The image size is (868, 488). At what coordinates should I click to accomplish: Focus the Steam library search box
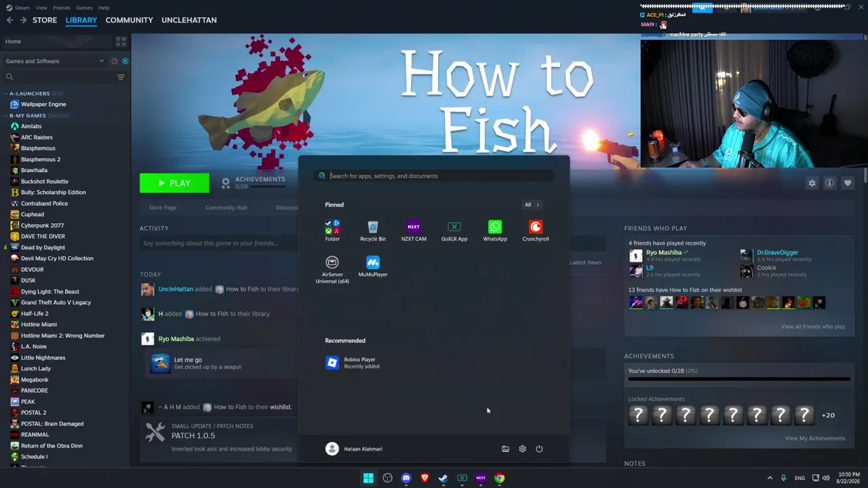point(60,77)
